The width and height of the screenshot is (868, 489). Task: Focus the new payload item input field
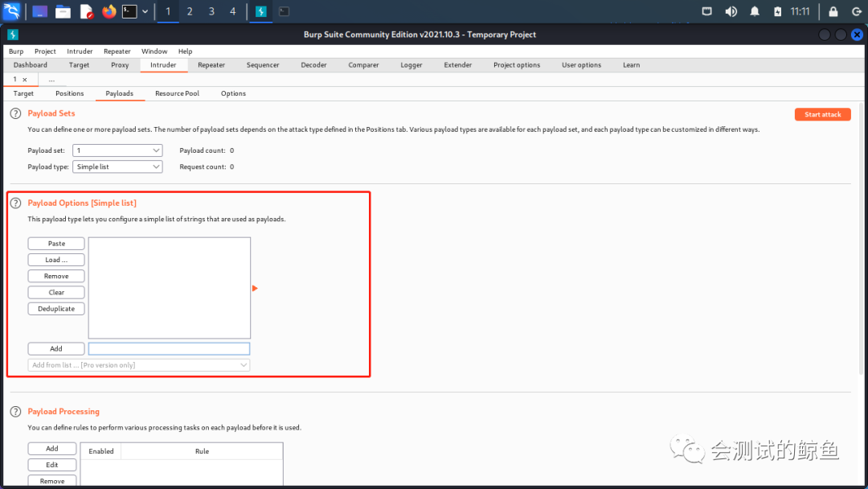coord(169,348)
